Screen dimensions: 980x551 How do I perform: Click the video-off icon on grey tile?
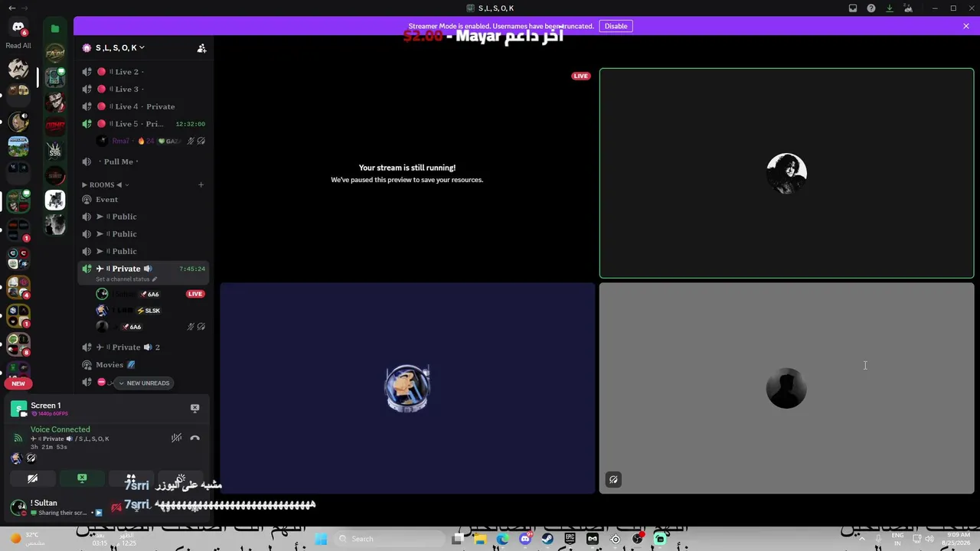point(613,480)
